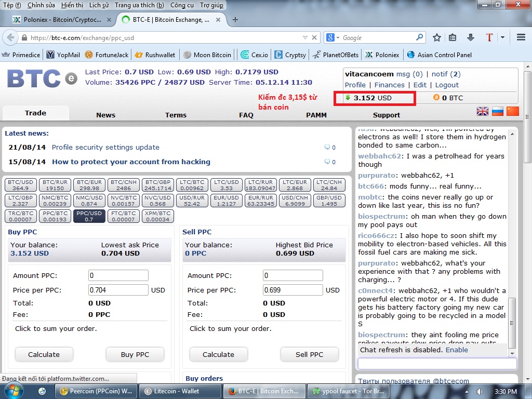The width and height of the screenshot is (532, 399).
Task: Switch language with the Russian flag
Action: point(497,111)
